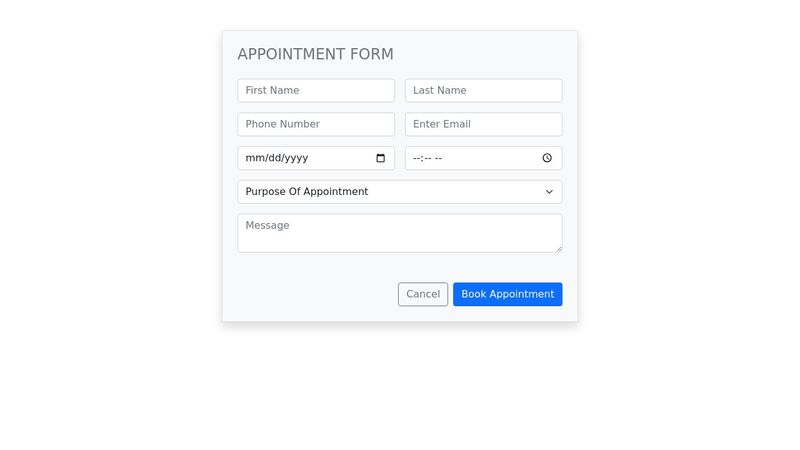Select the day (dd) date segment
Viewport: 800px width, 450px height.
pyautogui.click(x=273, y=158)
